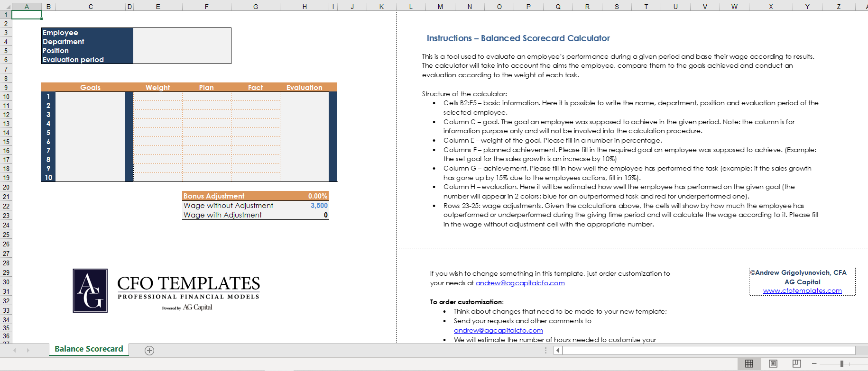
Task: Select row 21 header
Action: (x=6, y=196)
